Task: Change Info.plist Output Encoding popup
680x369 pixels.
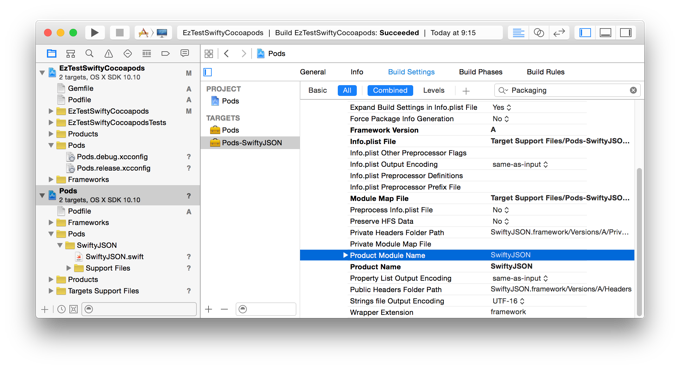Action: (x=520, y=164)
